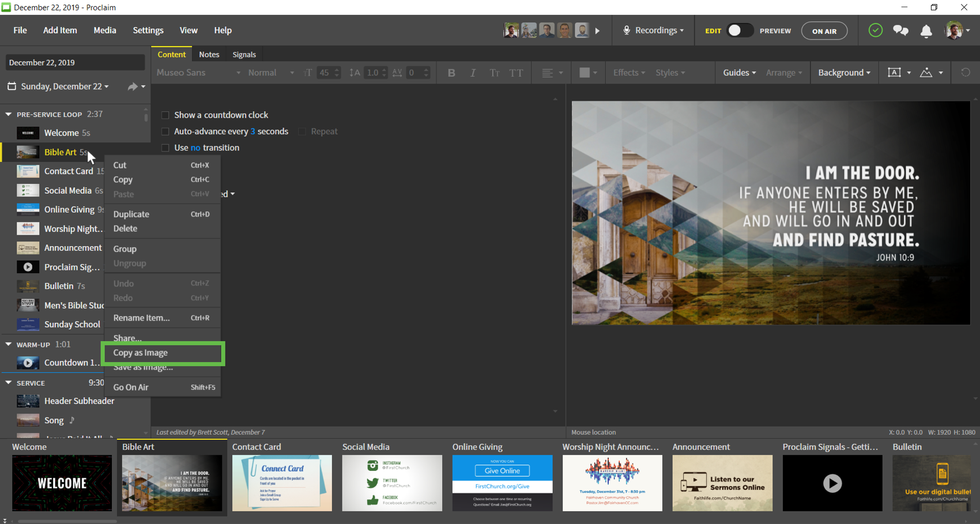Open the Effects dropdown
The width and height of the screenshot is (980, 524).
coord(629,73)
